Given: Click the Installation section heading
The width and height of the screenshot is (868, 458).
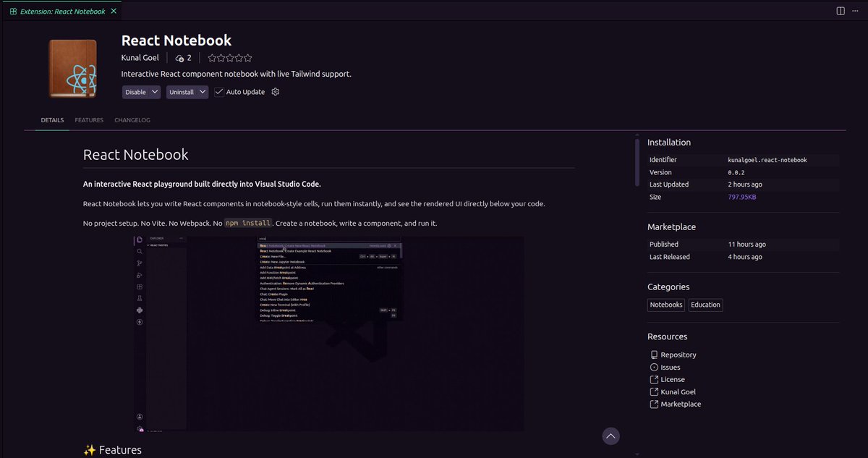Looking at the screenshot, I should coord(669,143).
